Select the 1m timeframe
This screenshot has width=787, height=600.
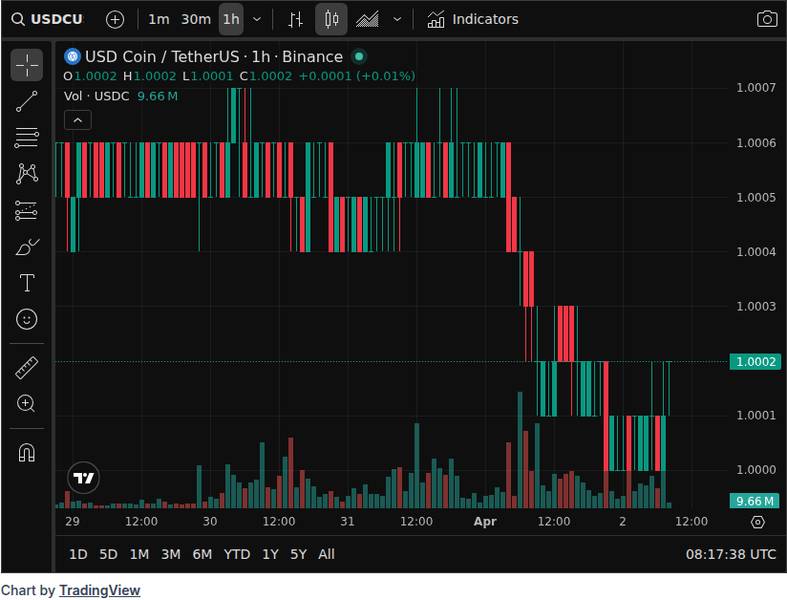click(159, 20)
